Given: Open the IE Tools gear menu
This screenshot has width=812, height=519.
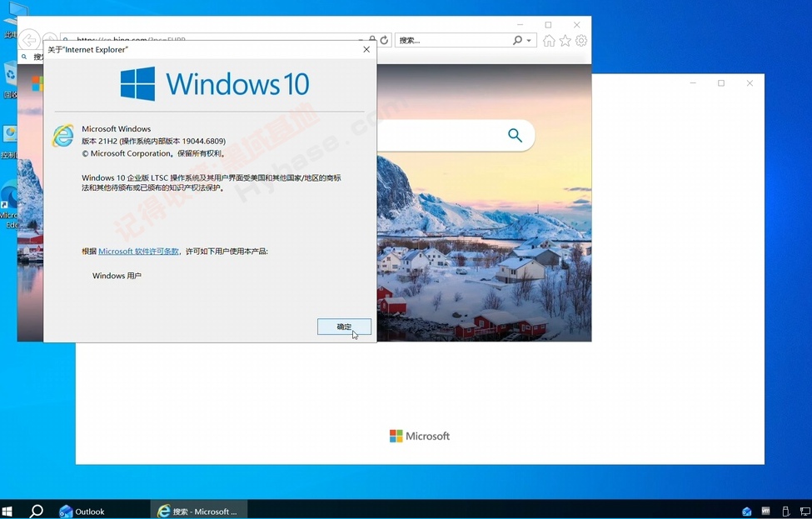Looking at the screenshot, I should coord(581,40).
